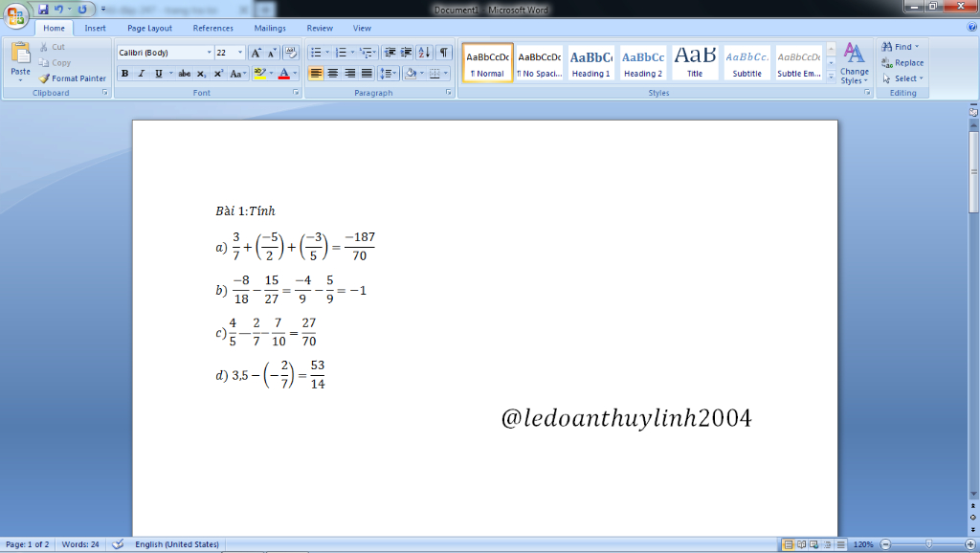This screenshot has width=980, height=553.
Task: Open the Change Case menu
Action: click(x=237, y=74)
